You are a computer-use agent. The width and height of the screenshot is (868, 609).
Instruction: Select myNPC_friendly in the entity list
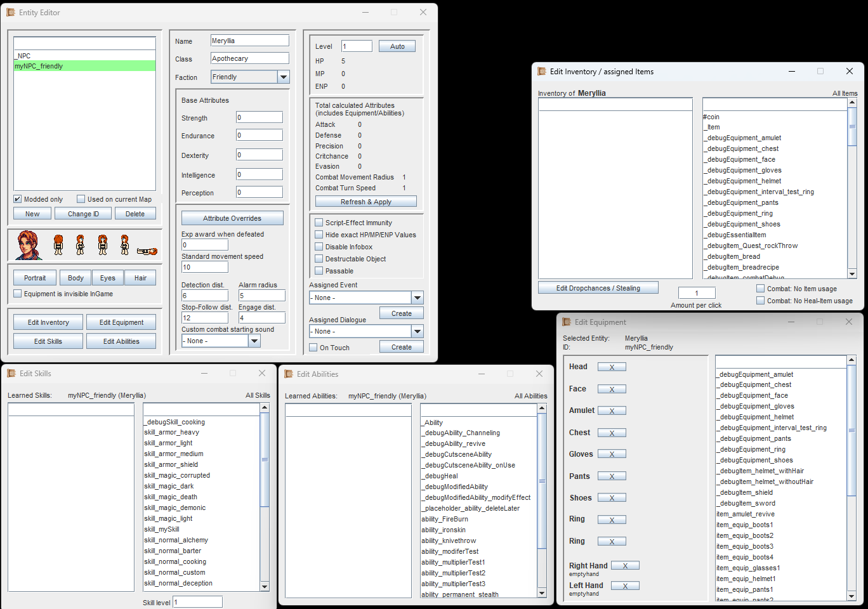[x=84, y=66]
